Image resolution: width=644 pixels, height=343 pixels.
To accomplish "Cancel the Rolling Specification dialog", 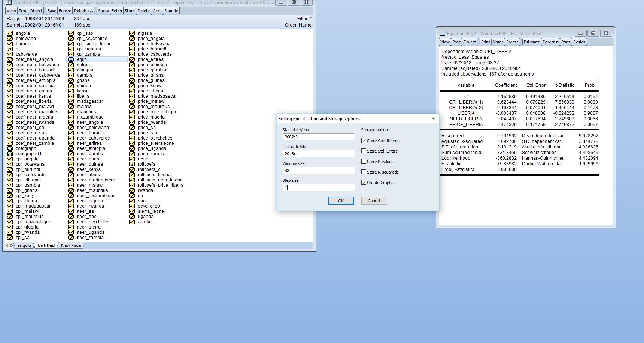I will click(374, 201).
